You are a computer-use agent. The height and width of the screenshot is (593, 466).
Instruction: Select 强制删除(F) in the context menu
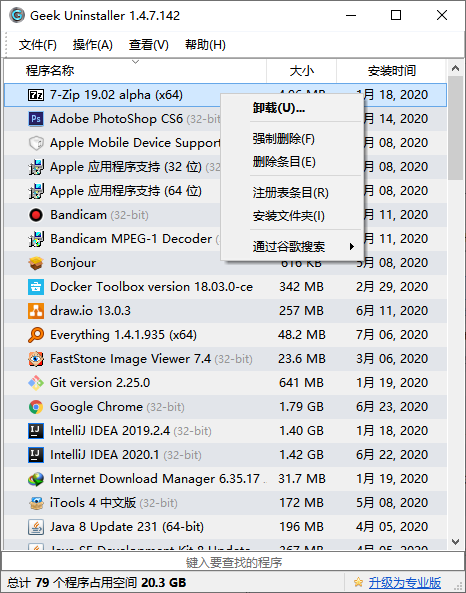[284, 139]
